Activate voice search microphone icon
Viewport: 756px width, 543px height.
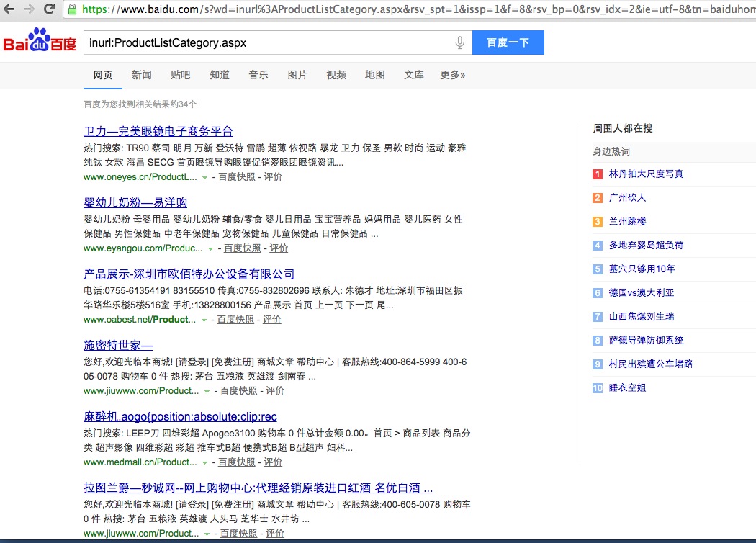click(460, 42)
